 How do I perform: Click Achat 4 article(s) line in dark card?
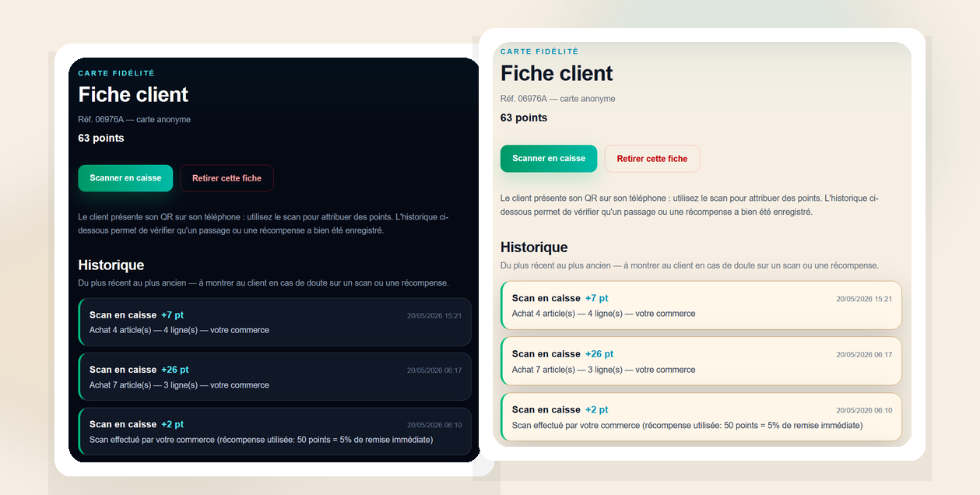[179, 330]
